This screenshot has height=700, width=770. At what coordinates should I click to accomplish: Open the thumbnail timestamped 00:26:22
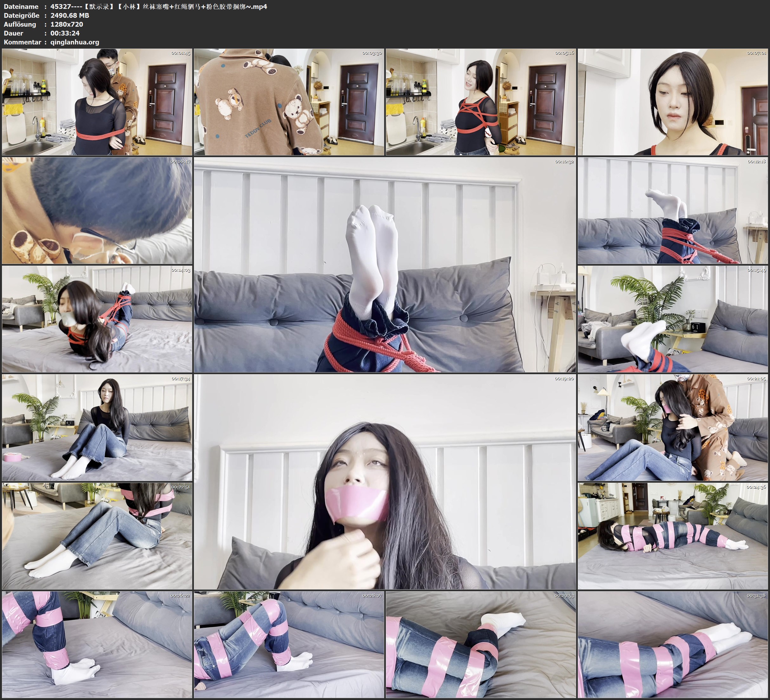click(x=97, y=644)
